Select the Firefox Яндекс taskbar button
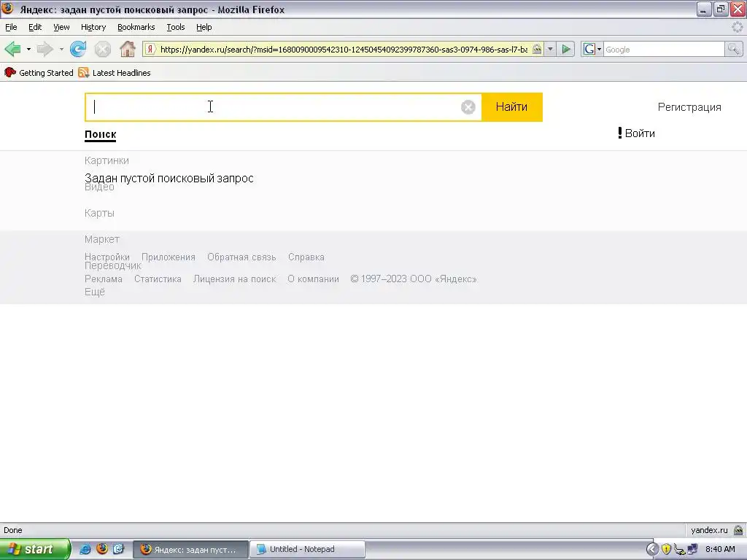 190,549
